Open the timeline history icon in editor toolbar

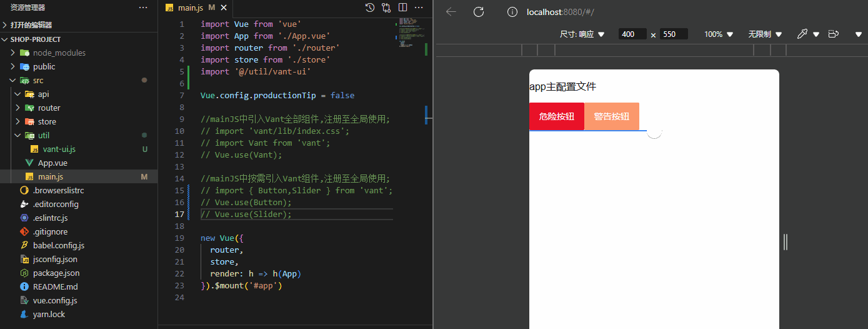click(x=370, y=8)
